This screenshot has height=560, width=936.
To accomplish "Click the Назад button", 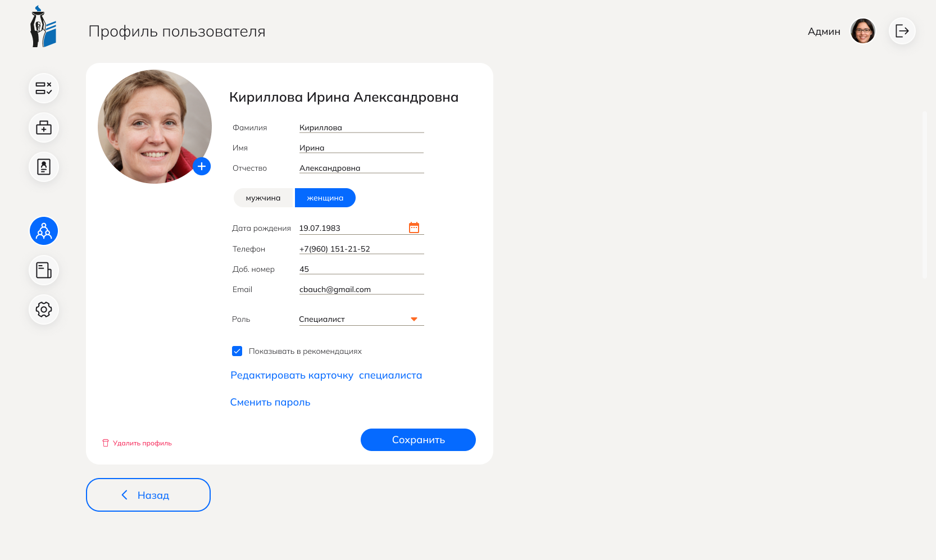I will (148, 495).
